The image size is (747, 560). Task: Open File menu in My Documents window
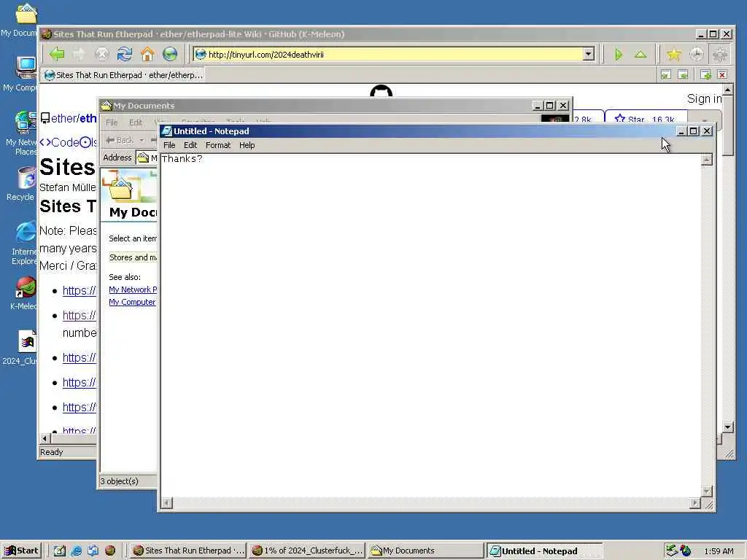112,122
